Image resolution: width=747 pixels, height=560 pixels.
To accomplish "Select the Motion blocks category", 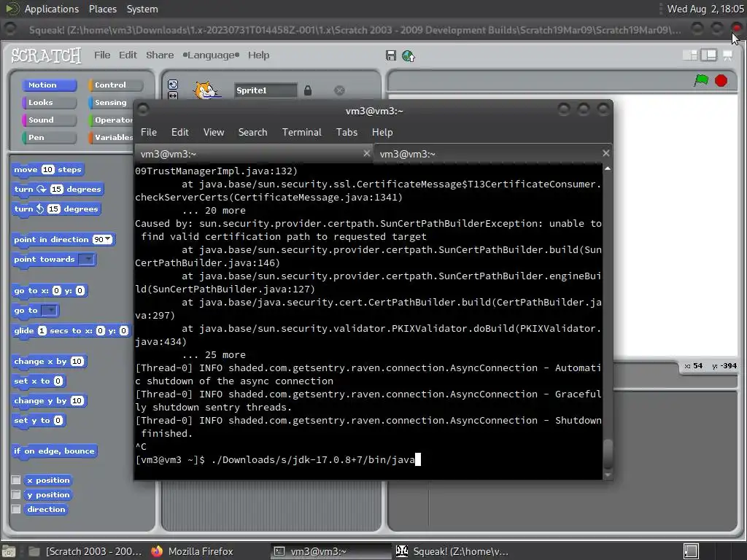I will click(x=49, y=85).
